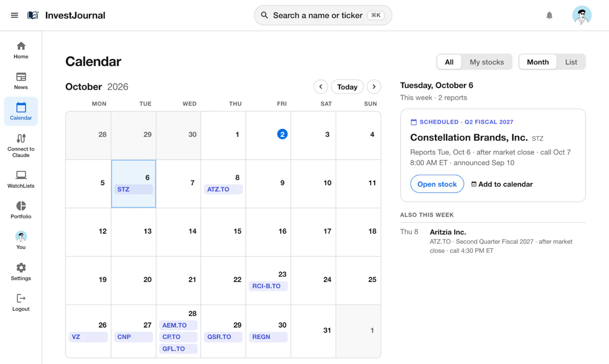Open Settings in sidebar
The image size is (609, 364).
click(21, 272)
